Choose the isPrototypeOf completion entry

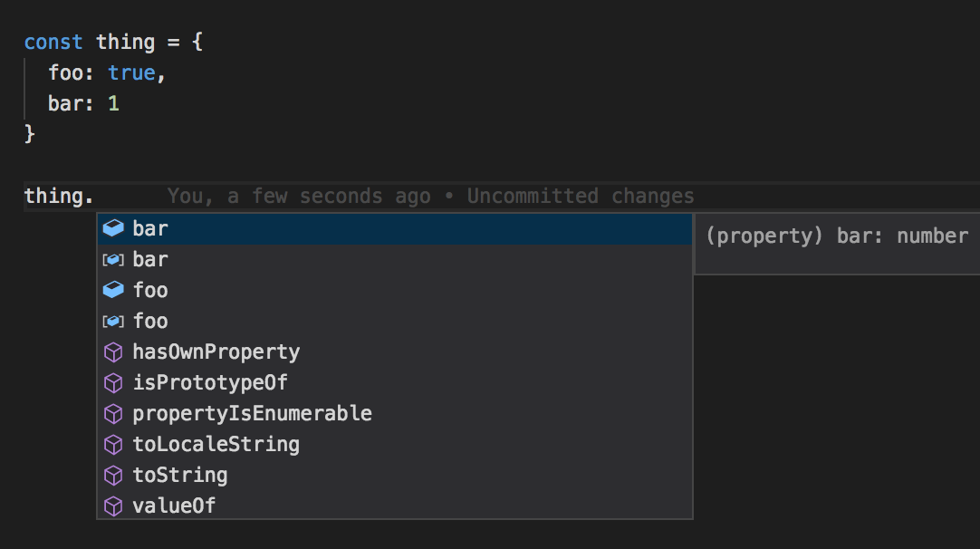(210, 383)
